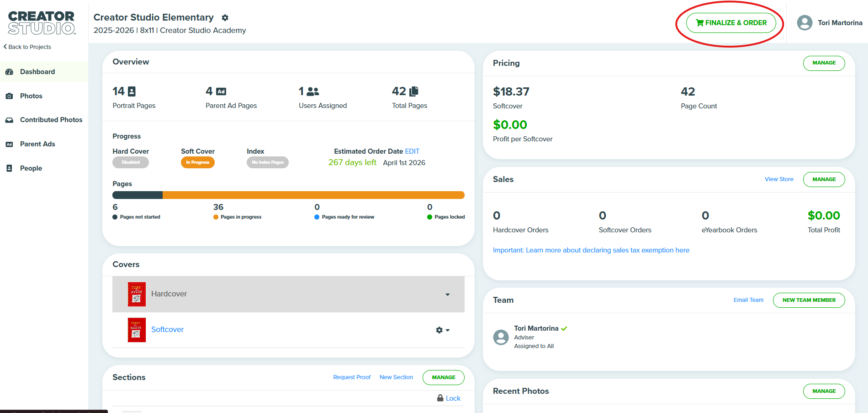Click Email Team link
868x413 pixels.
point(748,300)
